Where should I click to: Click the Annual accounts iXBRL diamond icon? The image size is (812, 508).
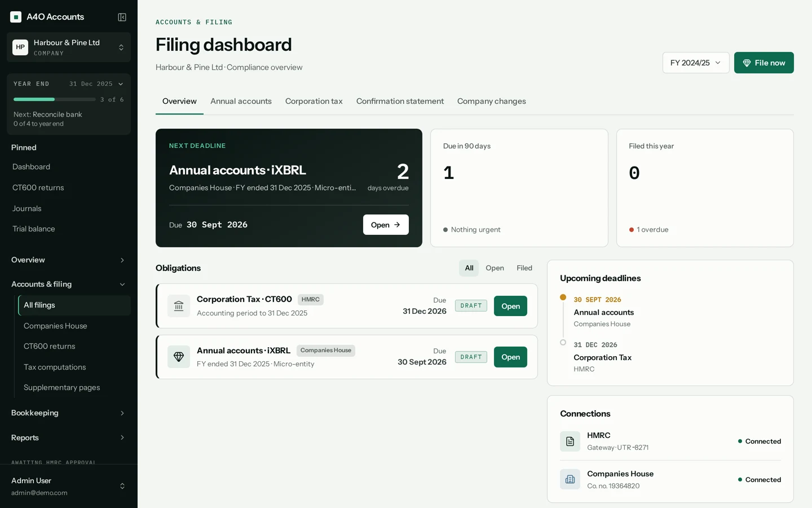click(x=179, y=357)
